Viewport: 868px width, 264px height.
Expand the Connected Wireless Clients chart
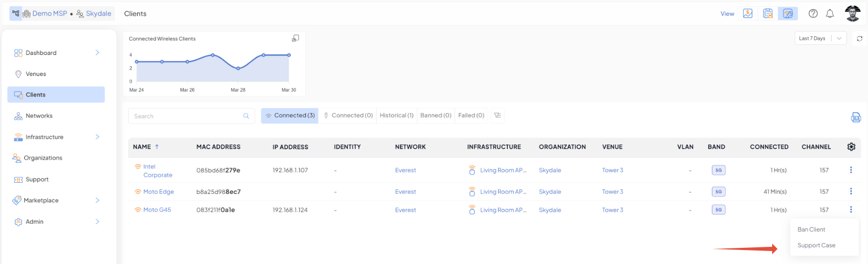[295, 38]
